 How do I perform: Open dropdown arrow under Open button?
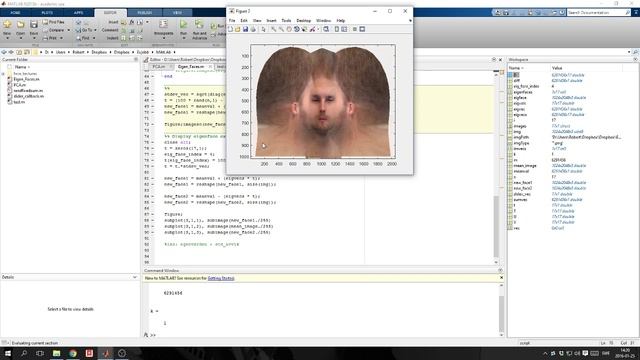[20, 38]
